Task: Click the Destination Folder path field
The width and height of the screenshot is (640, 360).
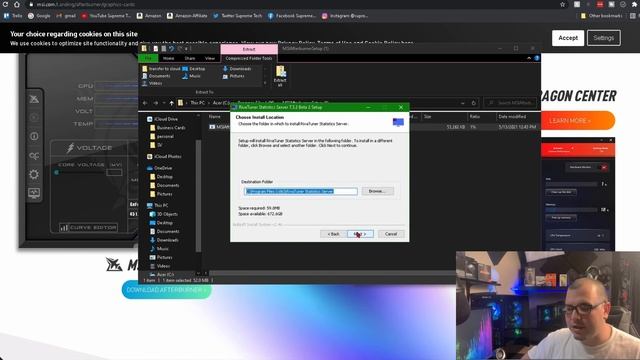Action: (x=301, y=191)
